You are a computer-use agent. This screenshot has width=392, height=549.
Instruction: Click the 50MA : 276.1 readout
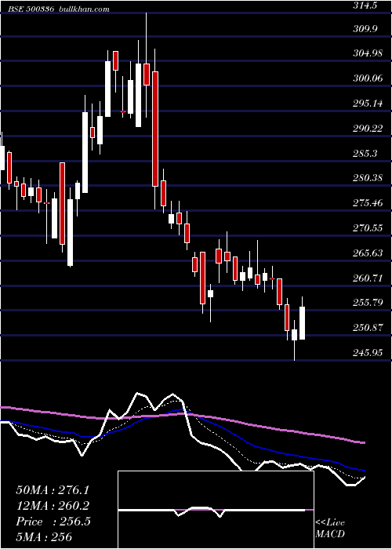point(53,490)
